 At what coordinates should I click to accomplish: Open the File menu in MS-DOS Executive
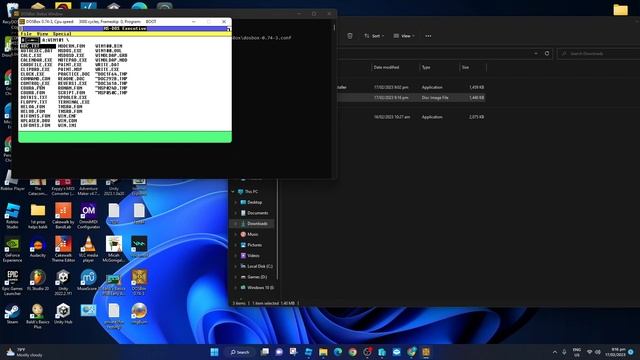pos(26,34)
